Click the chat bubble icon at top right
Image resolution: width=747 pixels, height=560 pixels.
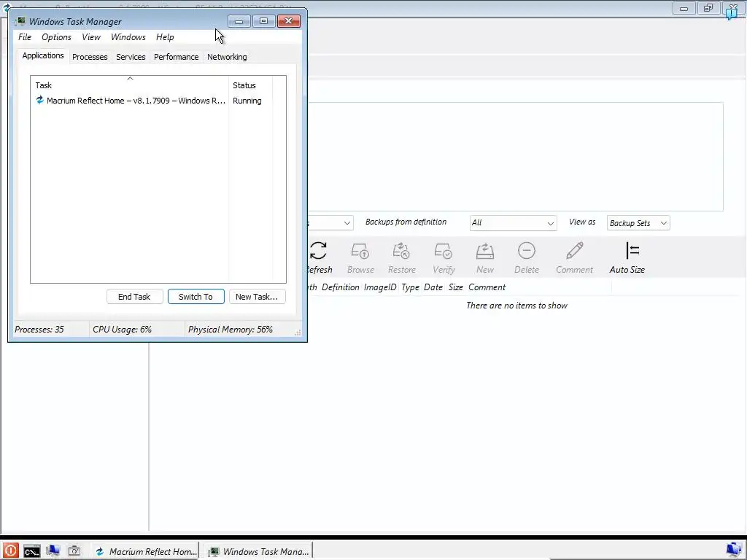coord(731,14)
